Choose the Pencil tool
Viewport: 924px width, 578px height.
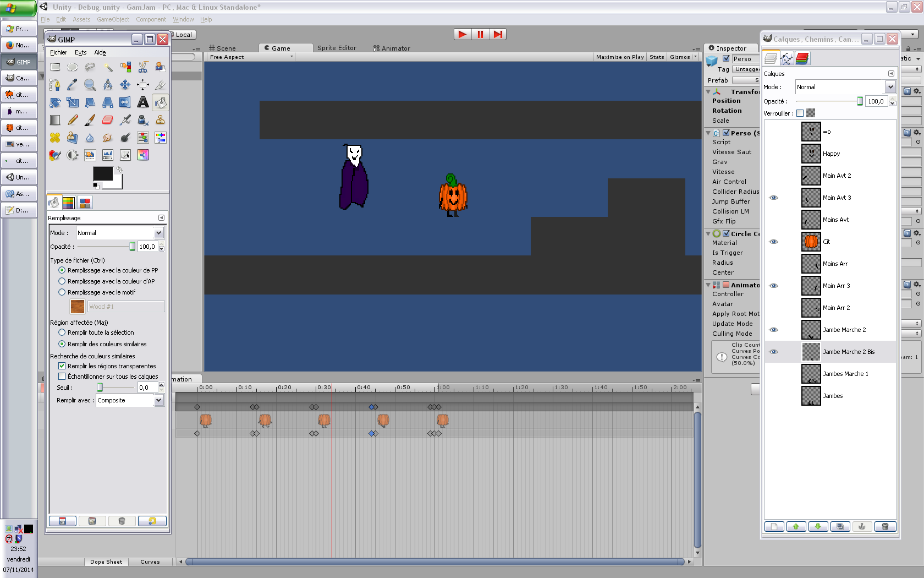73,120
